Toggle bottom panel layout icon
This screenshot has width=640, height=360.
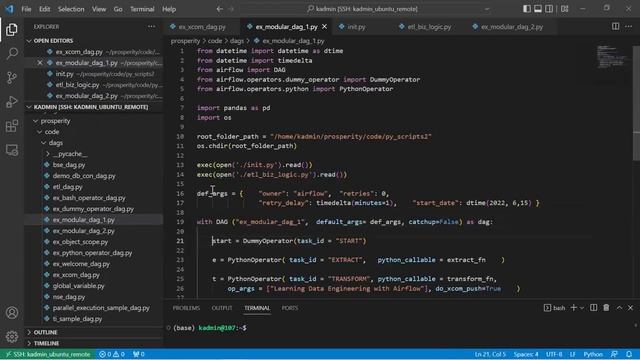pyautogui.click(x=538, y=9)
